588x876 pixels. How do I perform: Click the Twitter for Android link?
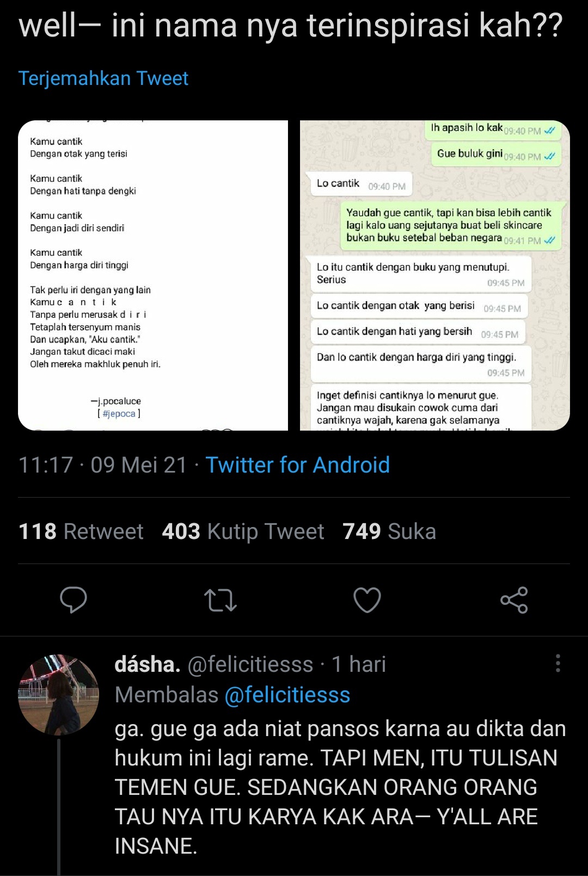[298, 465]
